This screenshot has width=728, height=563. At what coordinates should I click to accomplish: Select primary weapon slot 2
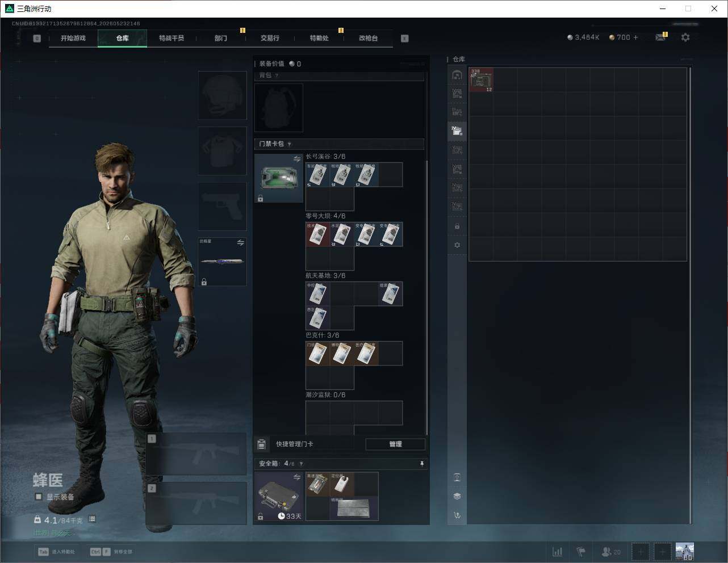[196, 503]
